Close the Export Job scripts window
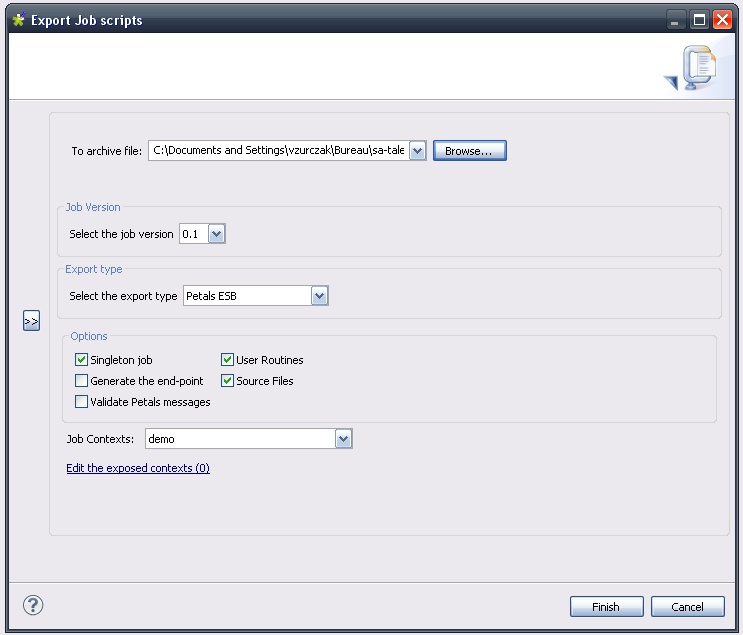Screen dimensions: 743x635 (722, 19)
